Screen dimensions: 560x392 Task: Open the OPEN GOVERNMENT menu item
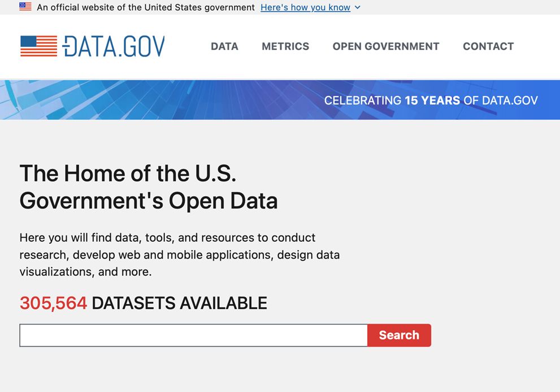tap(386, 46)
